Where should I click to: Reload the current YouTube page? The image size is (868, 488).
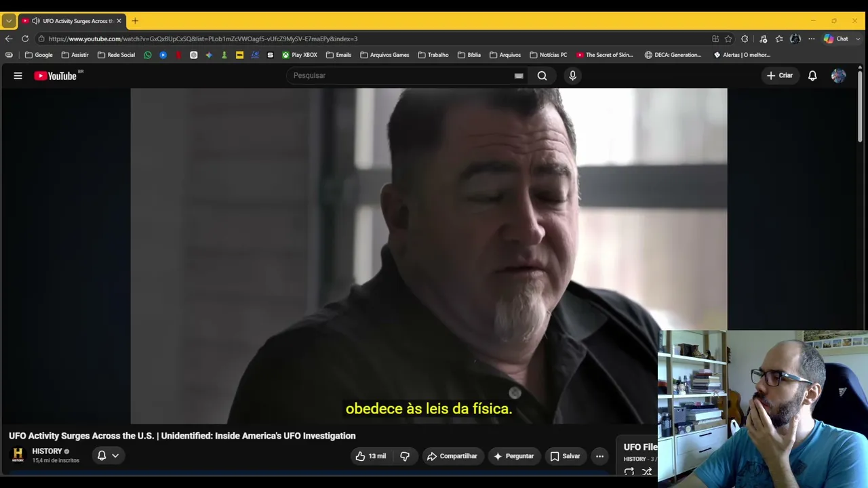point(25,39)
